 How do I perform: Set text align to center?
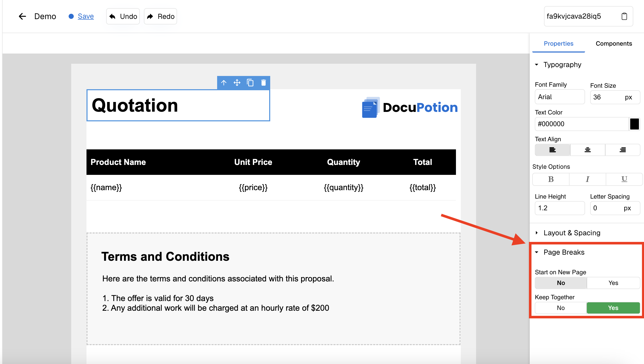pyautogui.click(x=587, y=150)
